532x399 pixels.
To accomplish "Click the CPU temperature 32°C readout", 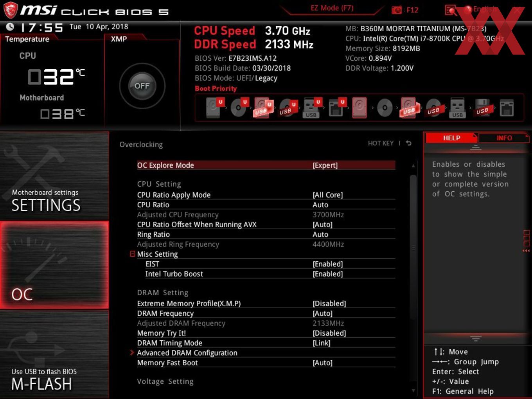I will [56, 76].
